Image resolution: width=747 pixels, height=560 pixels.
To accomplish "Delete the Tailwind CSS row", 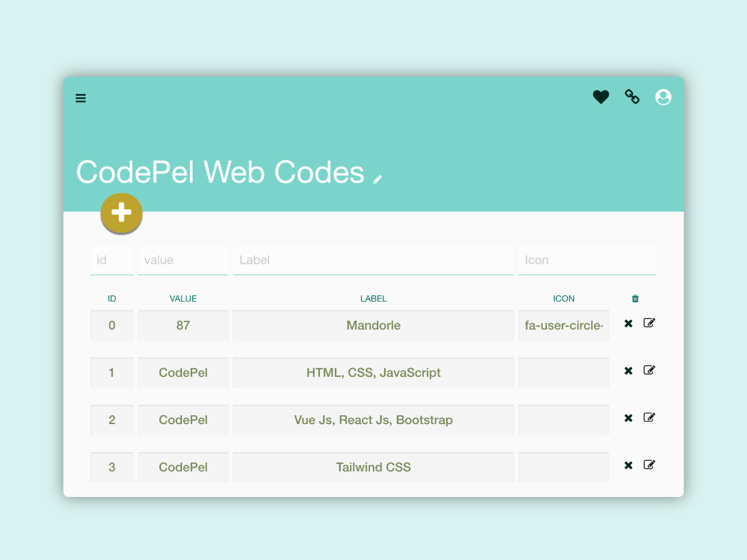I will [628, 466].
